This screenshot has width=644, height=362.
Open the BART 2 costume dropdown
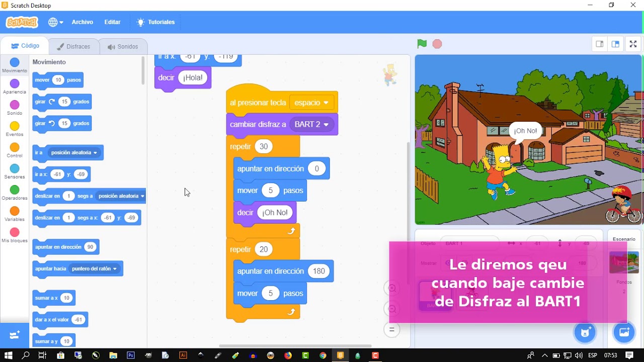point(312,124)
